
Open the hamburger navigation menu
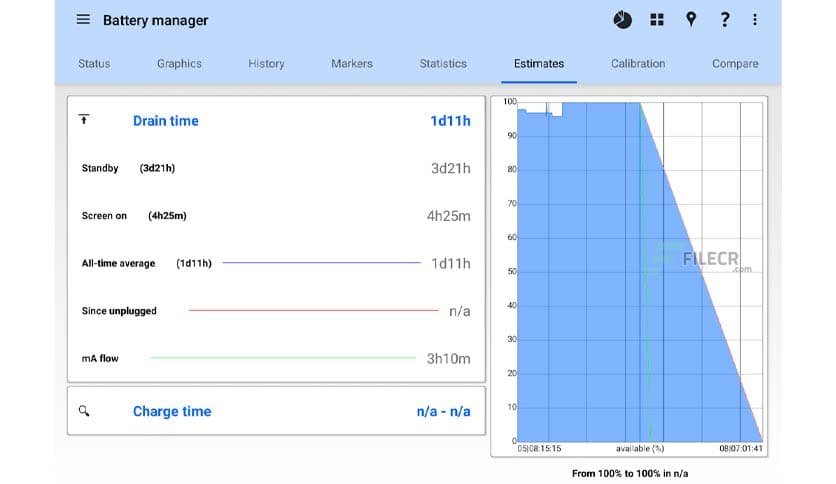click(83, 20)
